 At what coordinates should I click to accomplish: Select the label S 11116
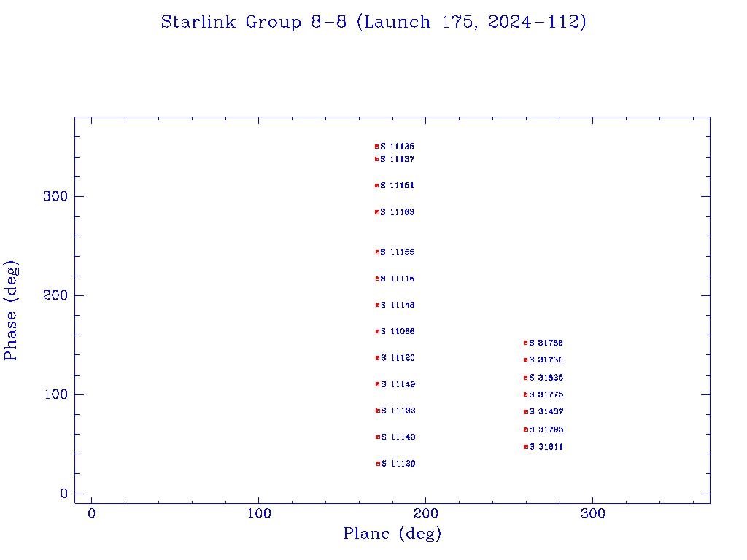click(x=398, y=279)
